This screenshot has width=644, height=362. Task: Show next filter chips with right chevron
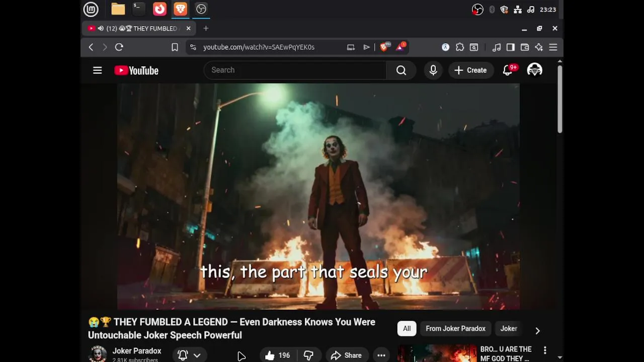pos(537,330)
